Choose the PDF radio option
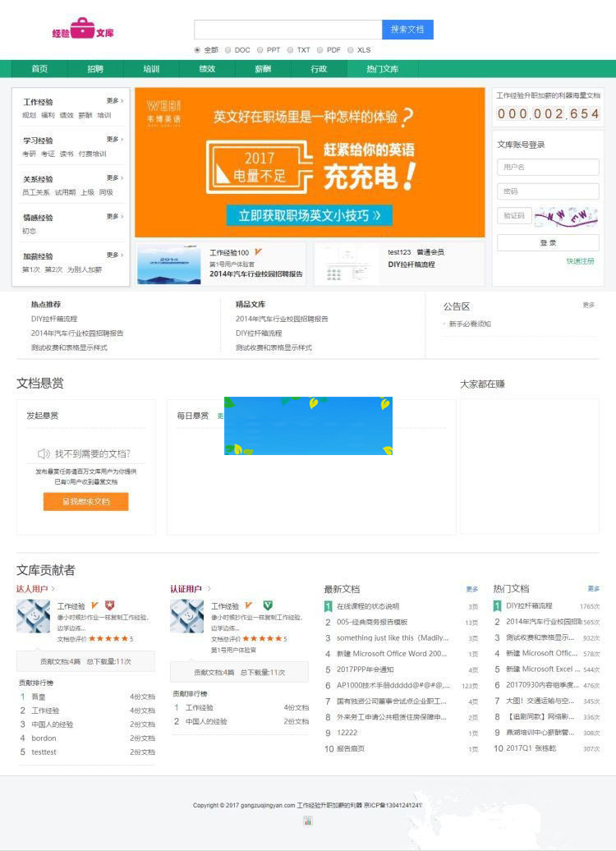 click(320, 50)
